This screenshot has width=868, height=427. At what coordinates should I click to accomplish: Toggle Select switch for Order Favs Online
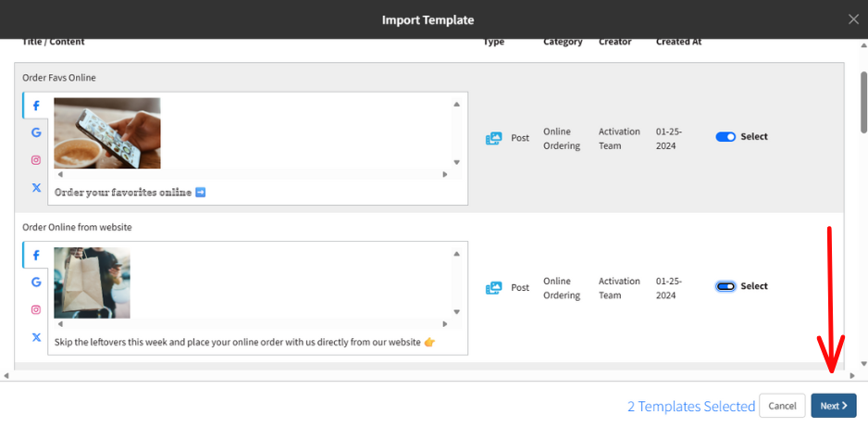tap(725, 137)
